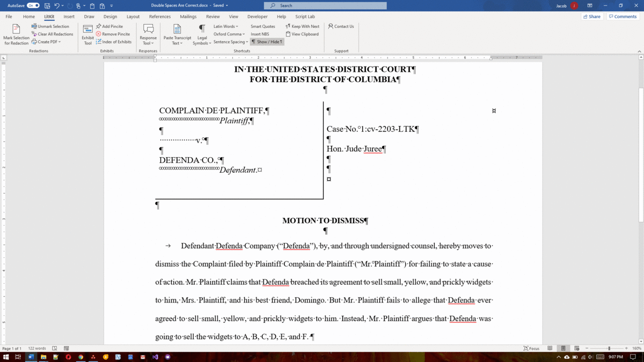Click Remove Pincite

(x=113, y=34)
